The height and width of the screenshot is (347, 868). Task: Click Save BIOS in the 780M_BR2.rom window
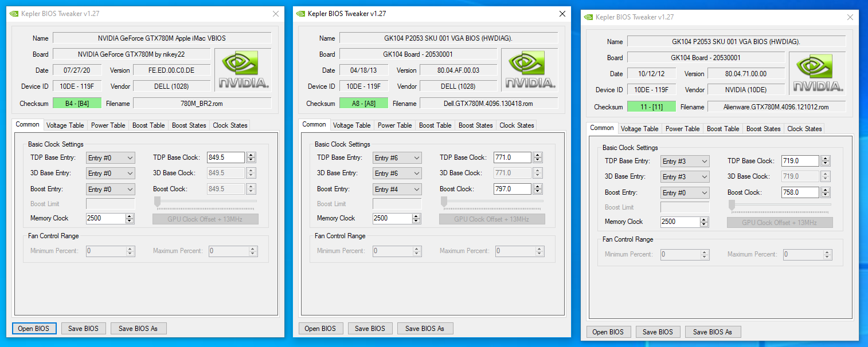click(84, 329)
